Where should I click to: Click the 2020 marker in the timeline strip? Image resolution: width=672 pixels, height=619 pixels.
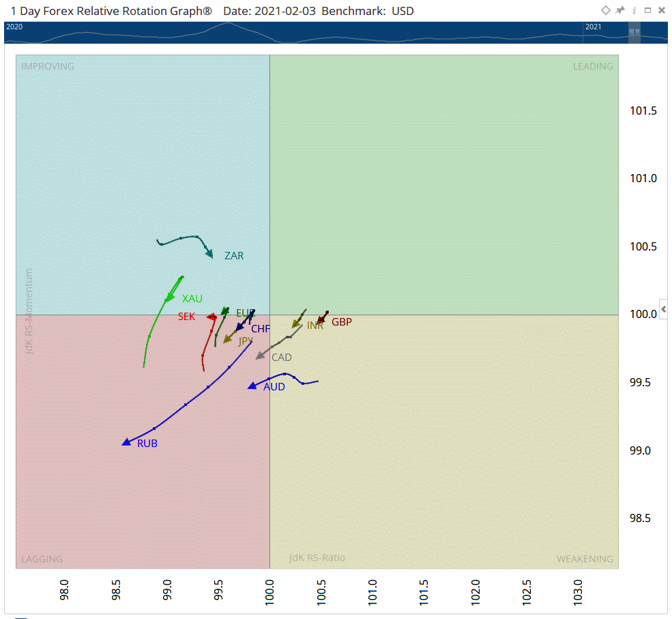(x=14, y=27)
